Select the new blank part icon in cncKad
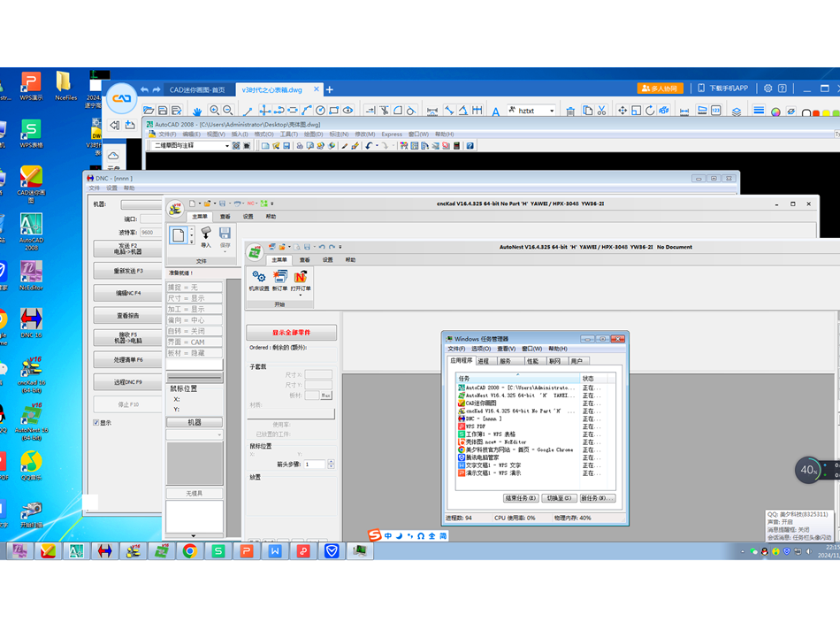This screenshot has height=630, width=840. pos(179,234)
